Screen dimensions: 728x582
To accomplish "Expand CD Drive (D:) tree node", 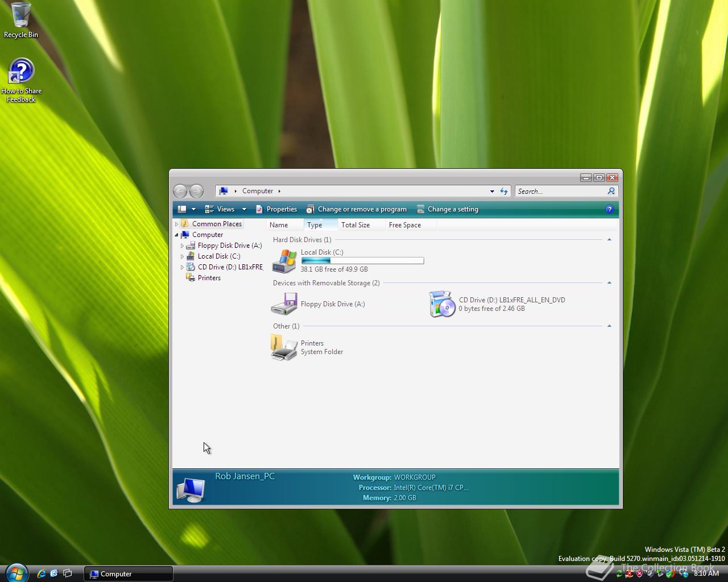I will [x=182, y=267].
